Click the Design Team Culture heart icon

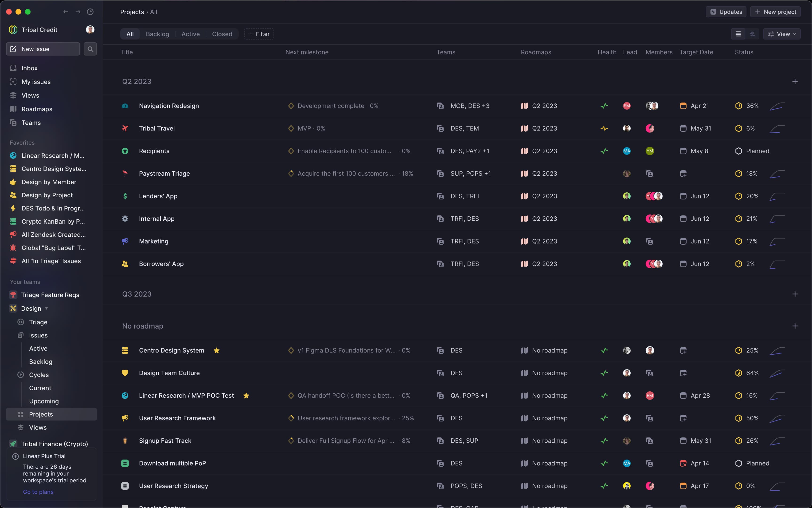tap(125, 373)
